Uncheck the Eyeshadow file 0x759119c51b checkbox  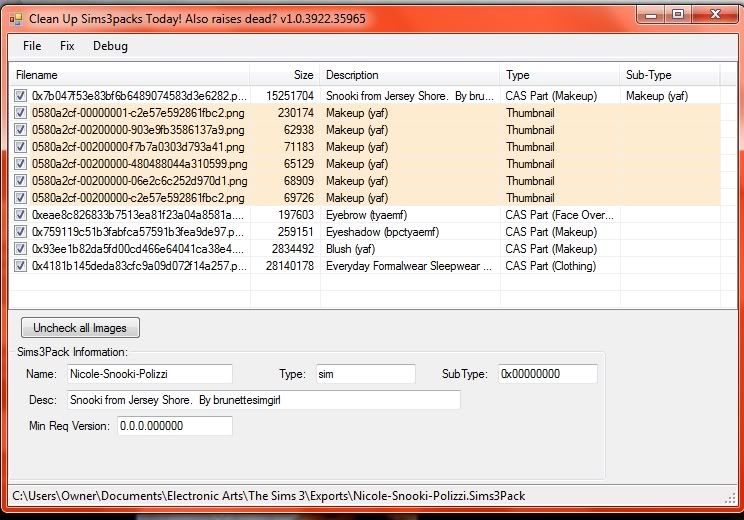(x=20, y=232)
